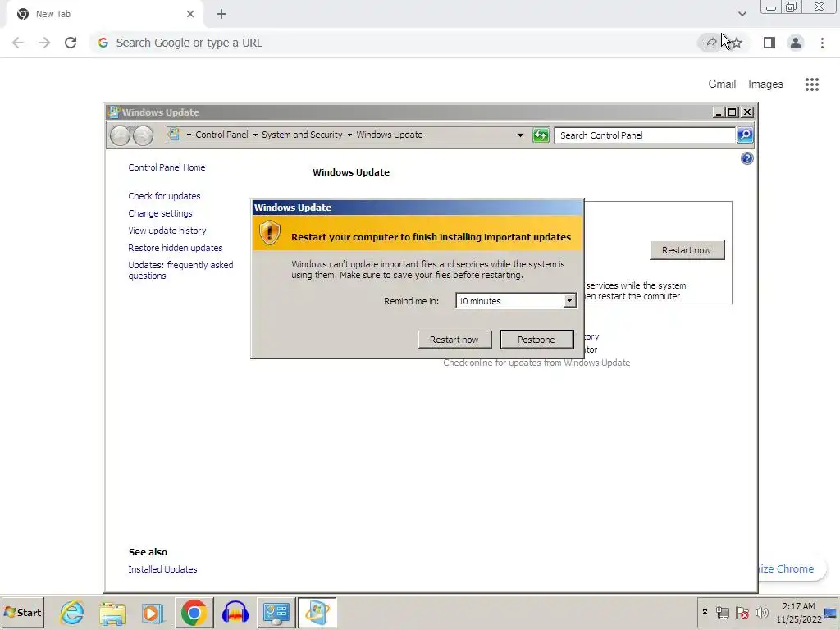The image size is (840, 630).
Task: Open the Control Panel taskbar item
Action: [x=276, y=612]
